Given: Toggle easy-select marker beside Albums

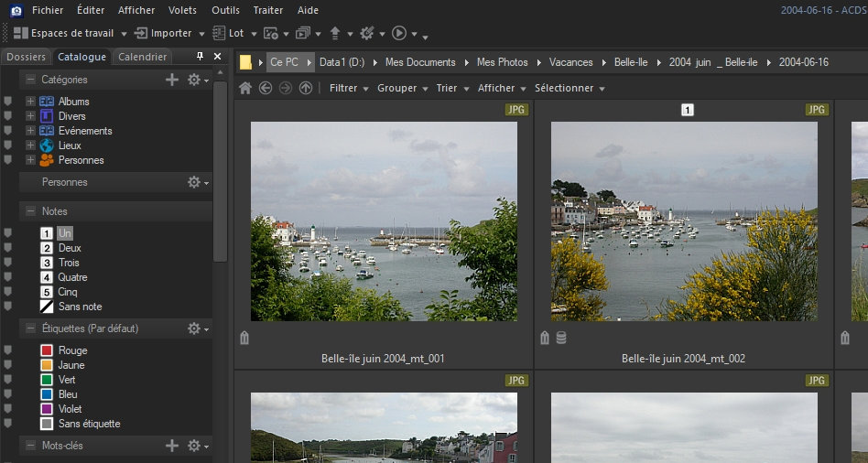Looking at the screenshot, I should [x=8, y=102].
